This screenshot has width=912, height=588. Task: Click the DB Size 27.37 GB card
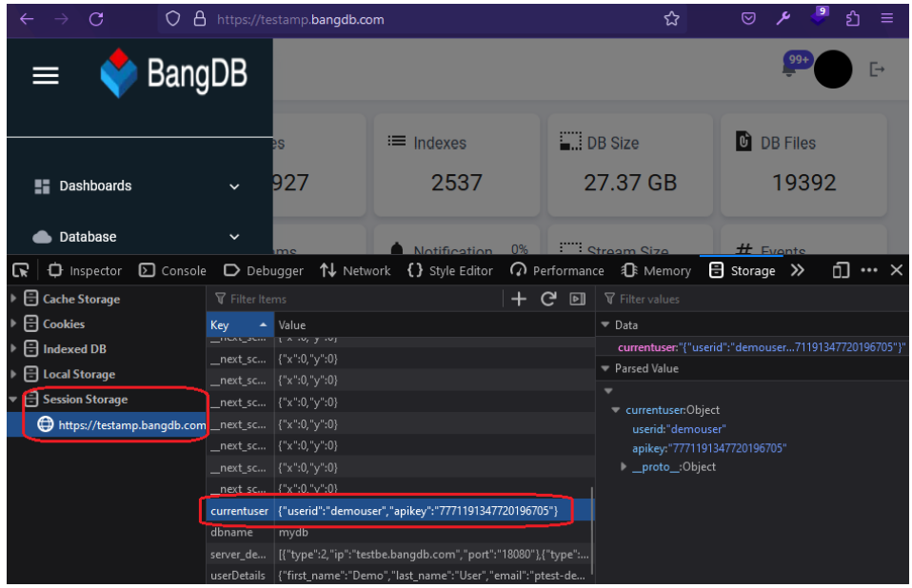tap(630, 165)
